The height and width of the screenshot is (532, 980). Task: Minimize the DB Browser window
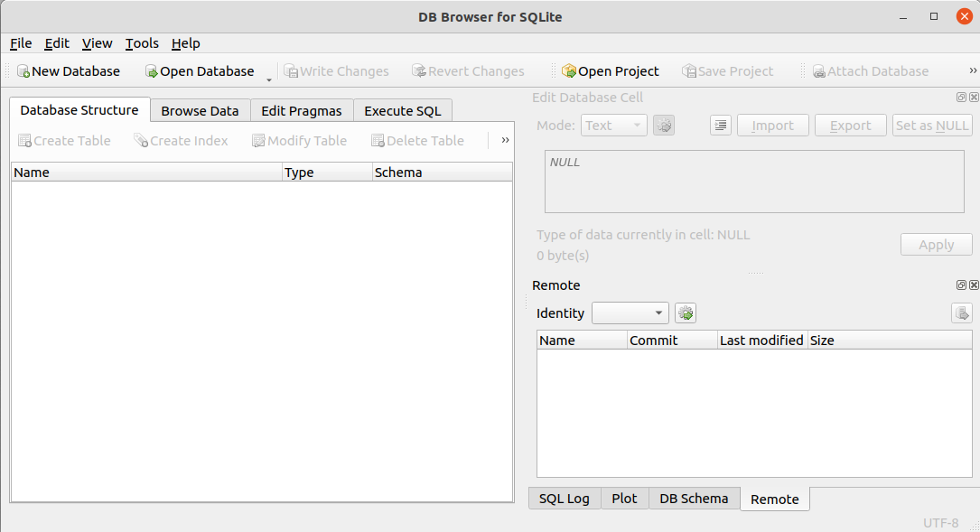coord(903,17)
